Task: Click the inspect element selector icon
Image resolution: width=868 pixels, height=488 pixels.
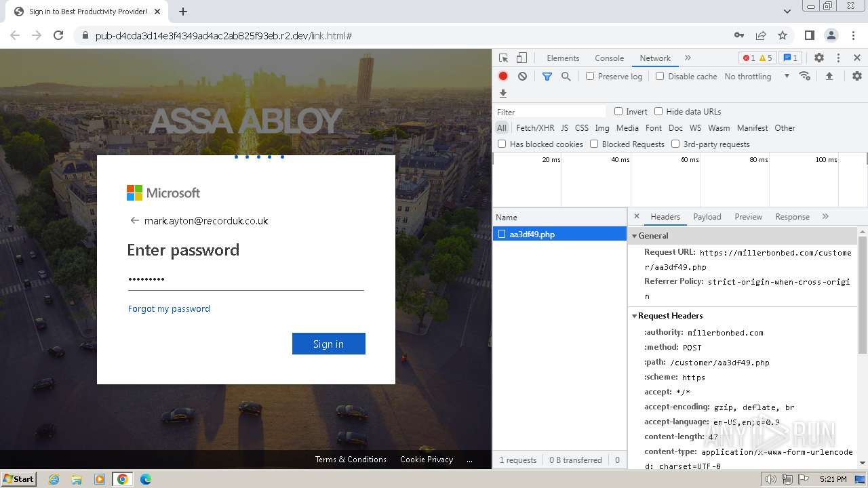Action: pos(503,58)
